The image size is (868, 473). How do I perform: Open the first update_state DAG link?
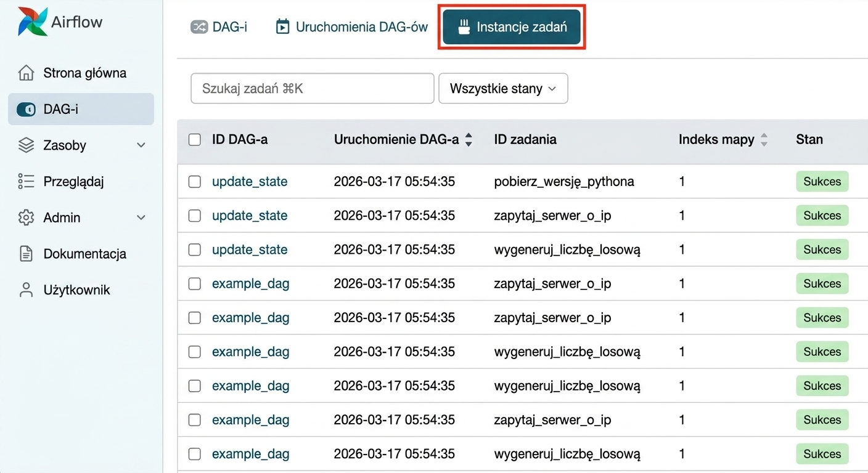250,182
